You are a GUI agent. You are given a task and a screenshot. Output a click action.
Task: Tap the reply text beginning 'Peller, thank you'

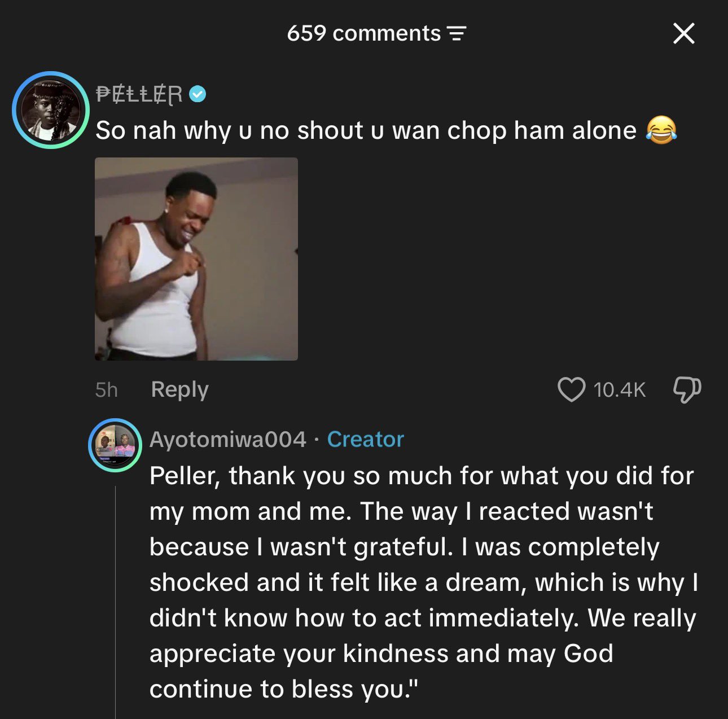point(423,582)
